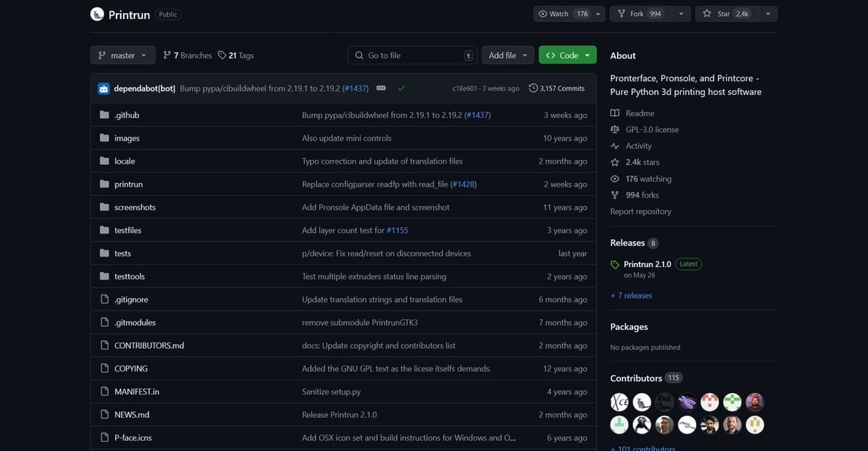Open the master branch dropdown
Viewport: 868px width, 451px height.
point(122,55)
